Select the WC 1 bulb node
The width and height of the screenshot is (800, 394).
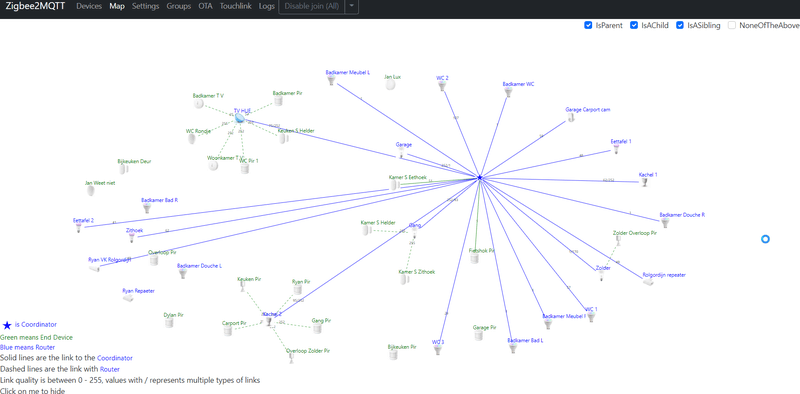coord(591,317)
